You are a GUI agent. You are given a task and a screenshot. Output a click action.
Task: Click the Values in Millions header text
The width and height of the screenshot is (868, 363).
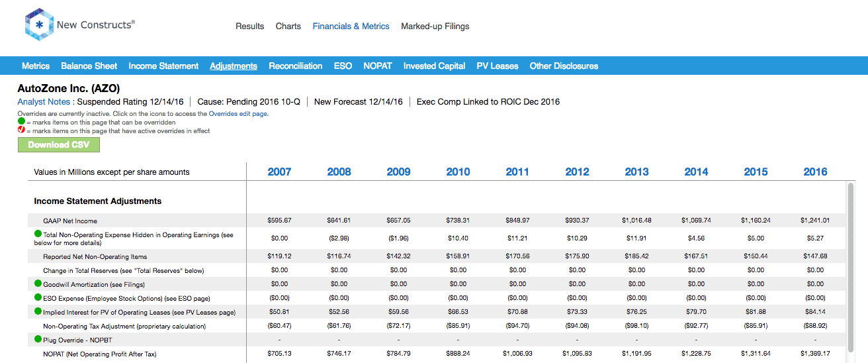[112, 172]
